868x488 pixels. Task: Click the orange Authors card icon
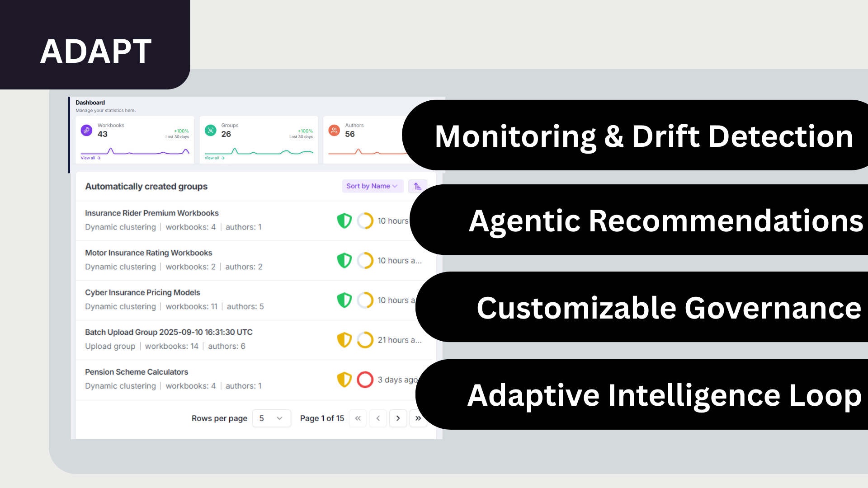coord(334,131)
